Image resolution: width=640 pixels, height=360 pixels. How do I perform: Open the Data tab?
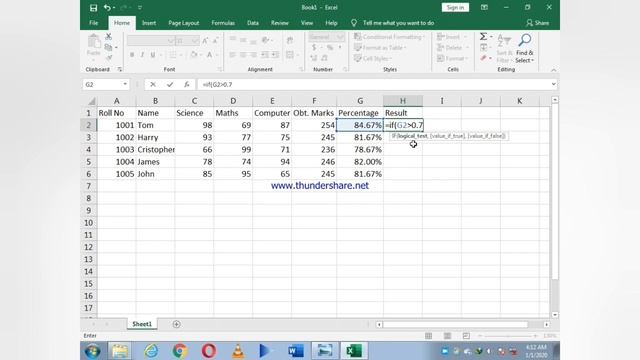pyautogui.click(x=253, y=23)
